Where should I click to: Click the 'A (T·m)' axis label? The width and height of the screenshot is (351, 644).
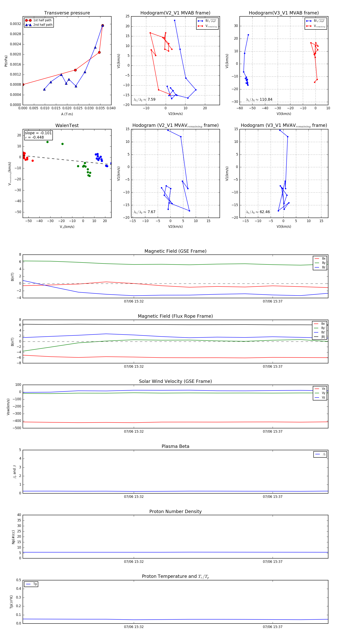coord(67,114)
